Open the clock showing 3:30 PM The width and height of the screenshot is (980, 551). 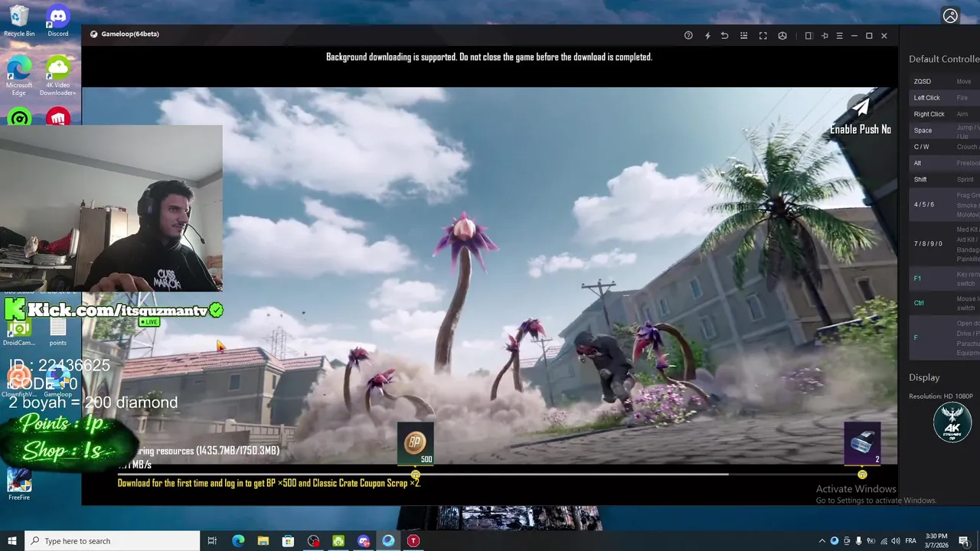[x=936, y=541]
